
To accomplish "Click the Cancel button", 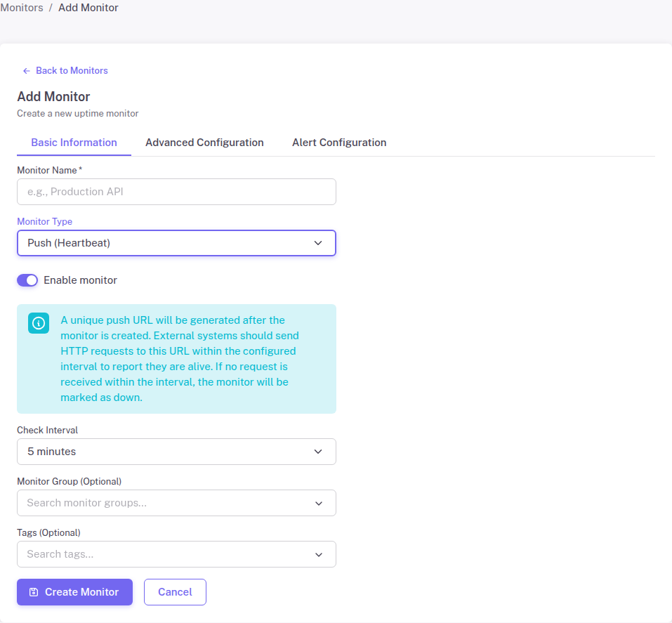I will click(174, 591).
